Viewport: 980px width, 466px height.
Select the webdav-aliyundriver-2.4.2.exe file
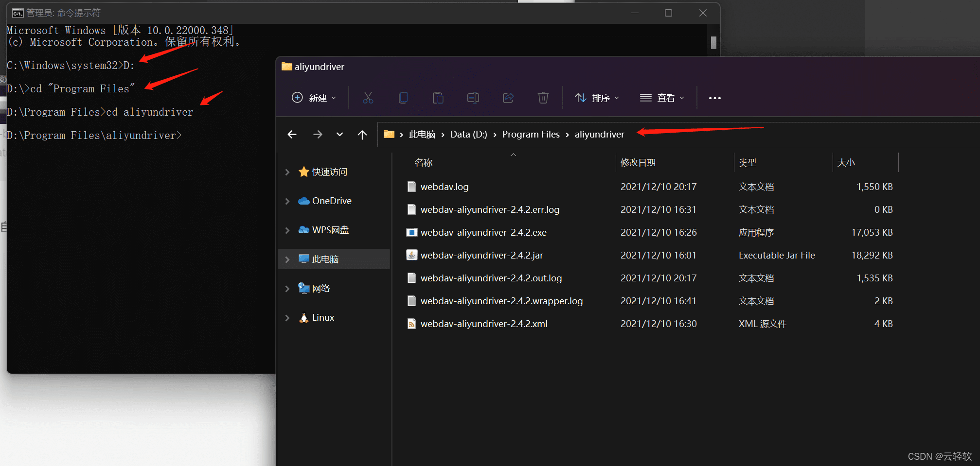click(x=483, y=233)
